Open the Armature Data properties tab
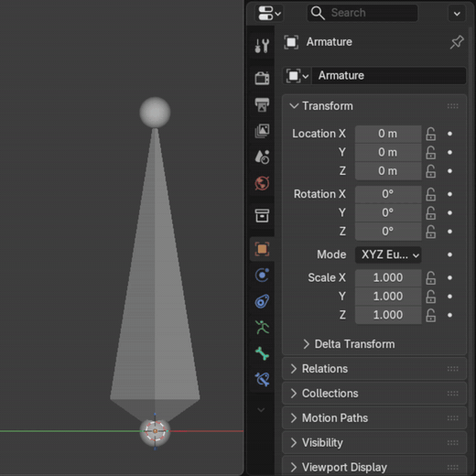The height and width of the screenshot is (476, 476). 262,328
